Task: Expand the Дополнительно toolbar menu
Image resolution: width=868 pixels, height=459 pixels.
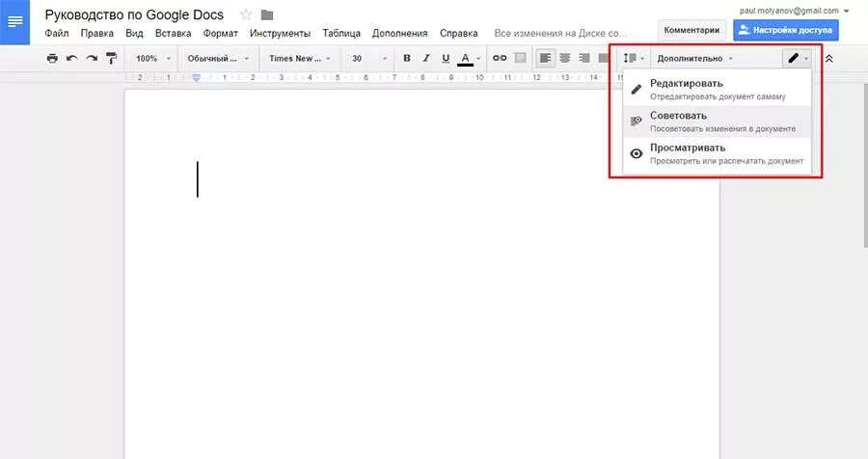Action: click(x=694, y=58)
